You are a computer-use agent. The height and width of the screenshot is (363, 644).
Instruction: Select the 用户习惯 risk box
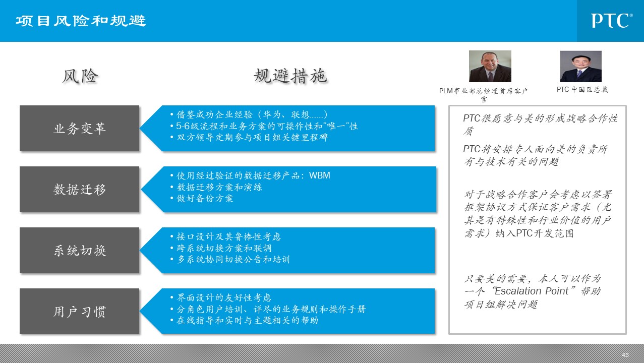(80, 311)
